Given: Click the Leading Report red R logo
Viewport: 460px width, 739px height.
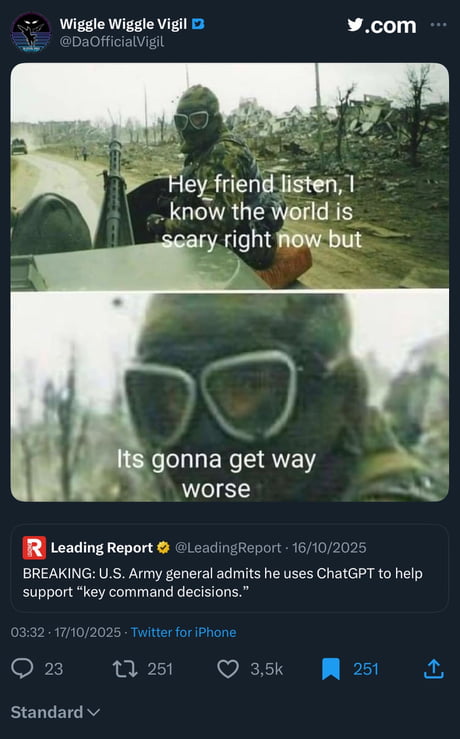Looking at the screenshot, I should tap(34, 548).
